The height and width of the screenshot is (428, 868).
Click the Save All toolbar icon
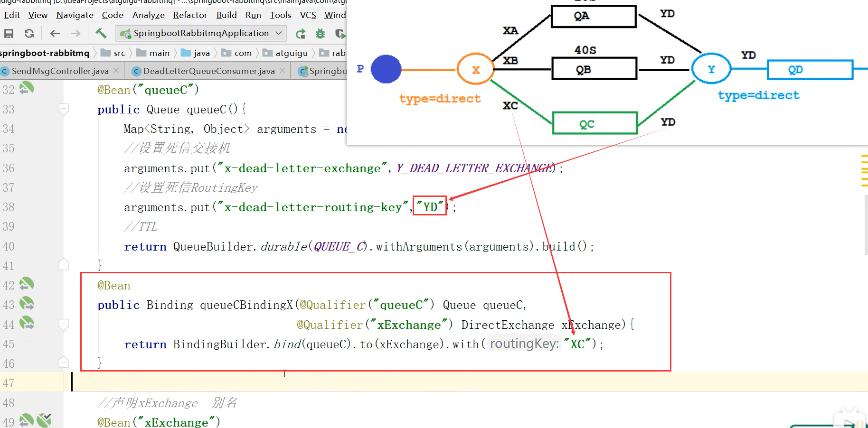click(x=9, y=33)
